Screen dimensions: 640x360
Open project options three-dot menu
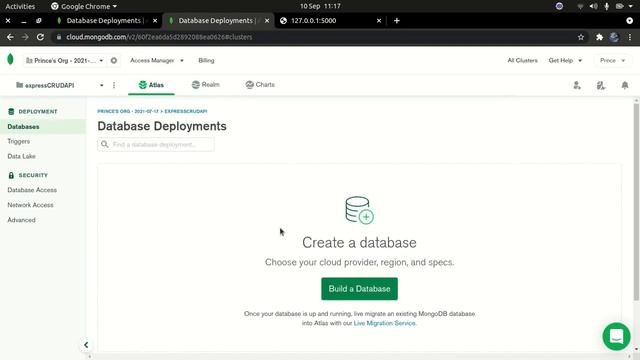click(x=114, y=85)
